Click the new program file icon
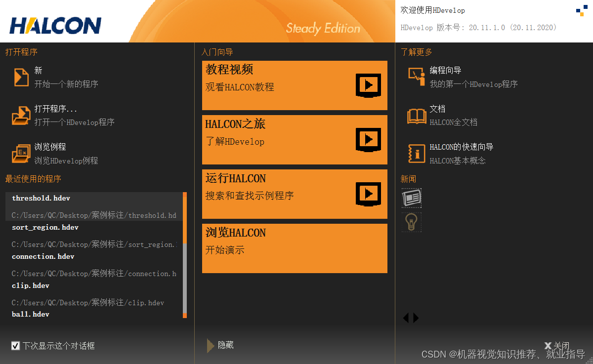 pos(21,77)
